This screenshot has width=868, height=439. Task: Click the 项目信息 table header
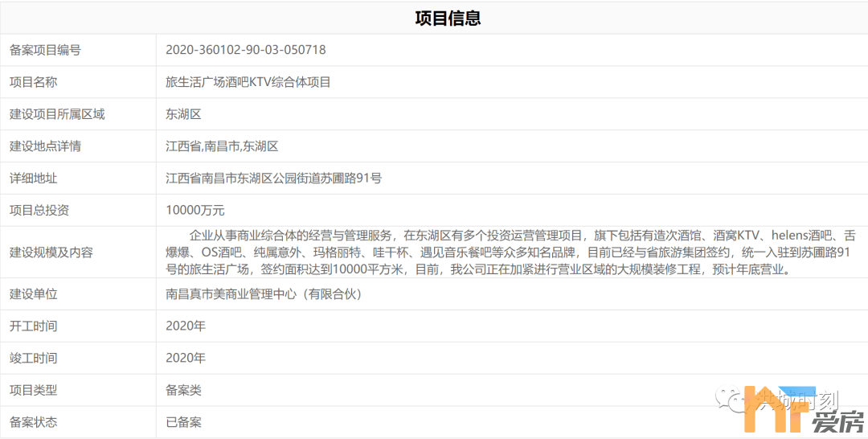tap(448, 18)
